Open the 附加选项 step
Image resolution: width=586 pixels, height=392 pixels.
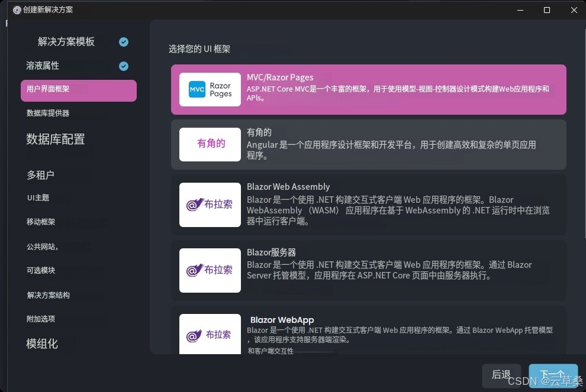[x=41, y=319]
